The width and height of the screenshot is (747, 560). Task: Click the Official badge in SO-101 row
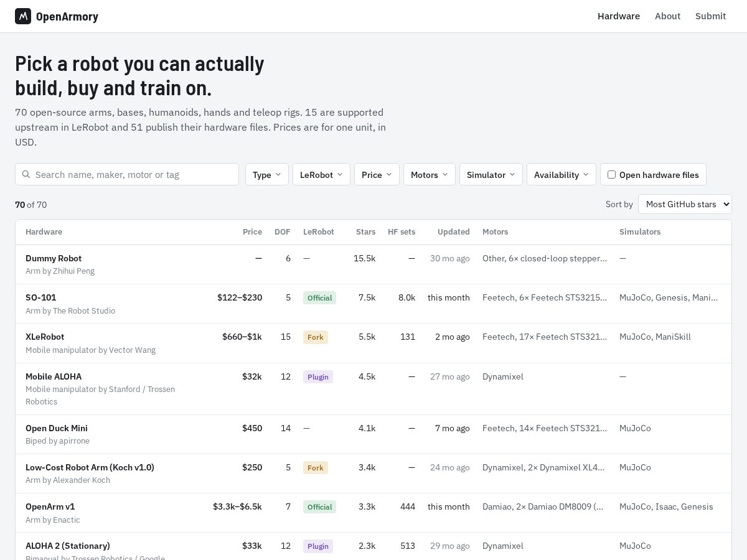click(x=319, y=297)
